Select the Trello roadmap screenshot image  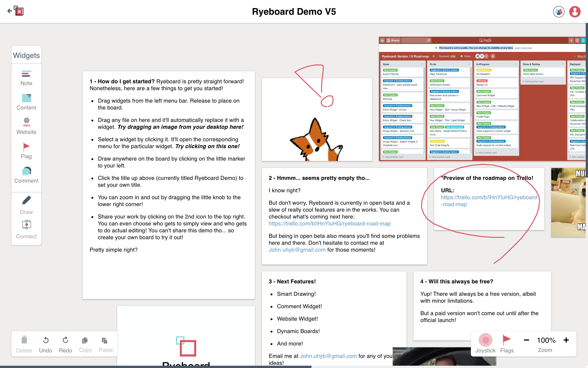click(482, 99)
